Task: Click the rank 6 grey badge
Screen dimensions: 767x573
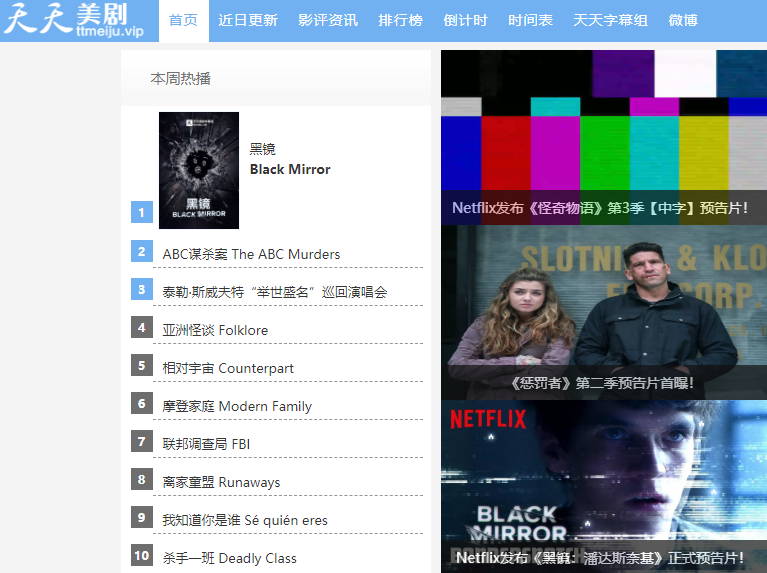Action: [x=142, y=403]
